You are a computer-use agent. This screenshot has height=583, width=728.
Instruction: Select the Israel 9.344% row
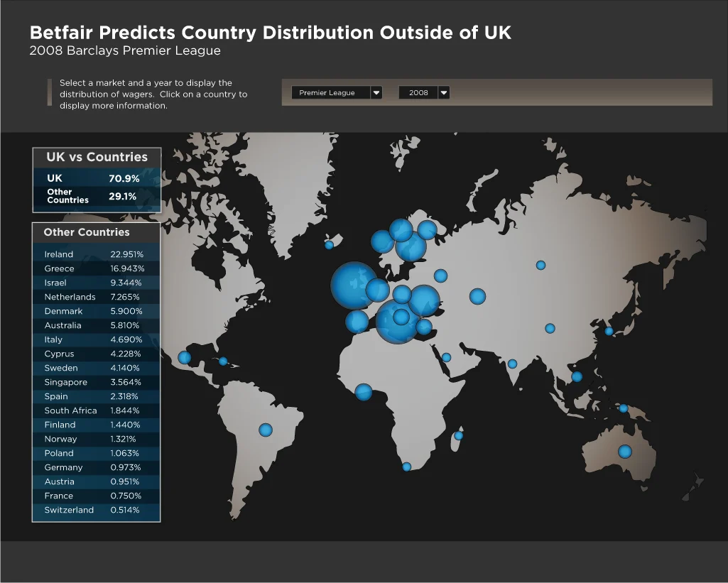tap(96, 283)
